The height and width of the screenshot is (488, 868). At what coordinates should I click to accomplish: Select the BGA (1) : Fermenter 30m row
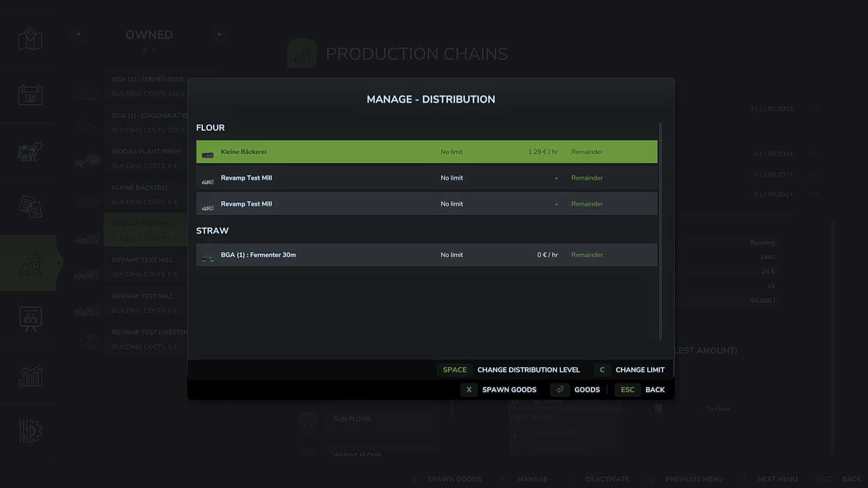pyautogui.click(x=426, y=255)
